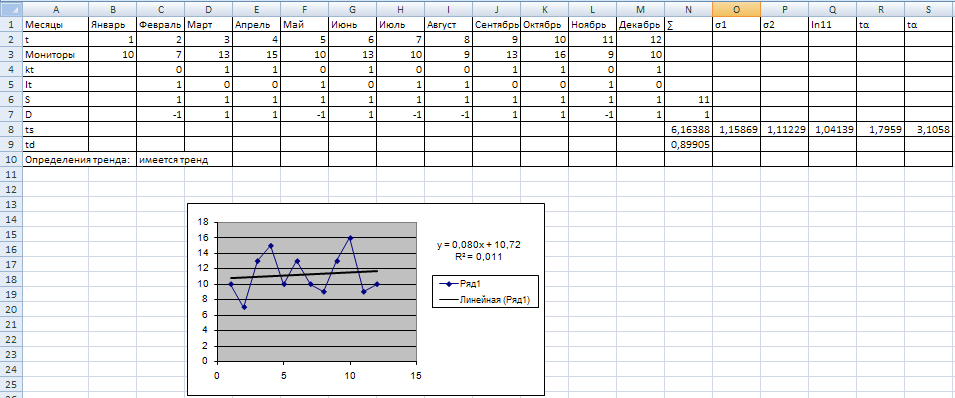Select the 't' row label
This screenshot has height=398, width=955.
[x=55, y=40]
